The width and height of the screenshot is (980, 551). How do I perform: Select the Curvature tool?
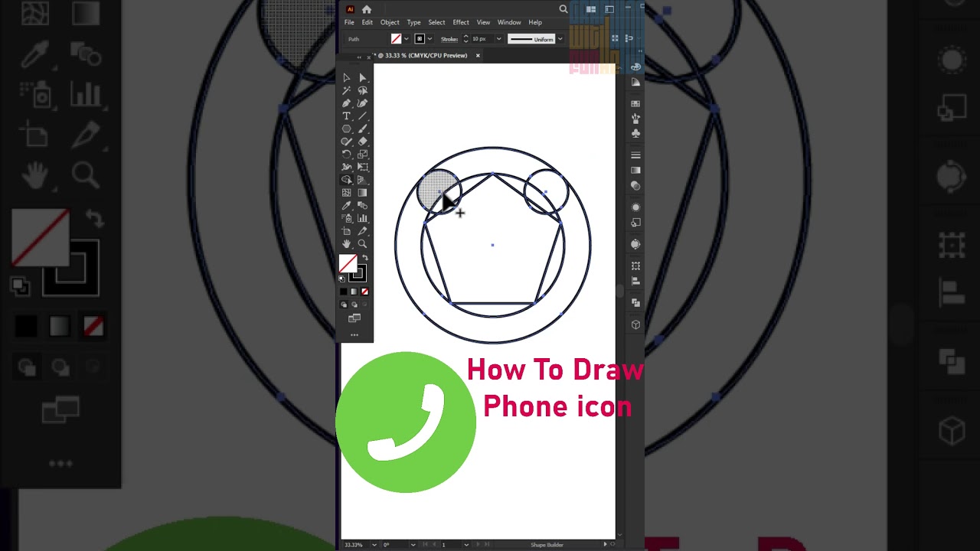tap(363, 103)
